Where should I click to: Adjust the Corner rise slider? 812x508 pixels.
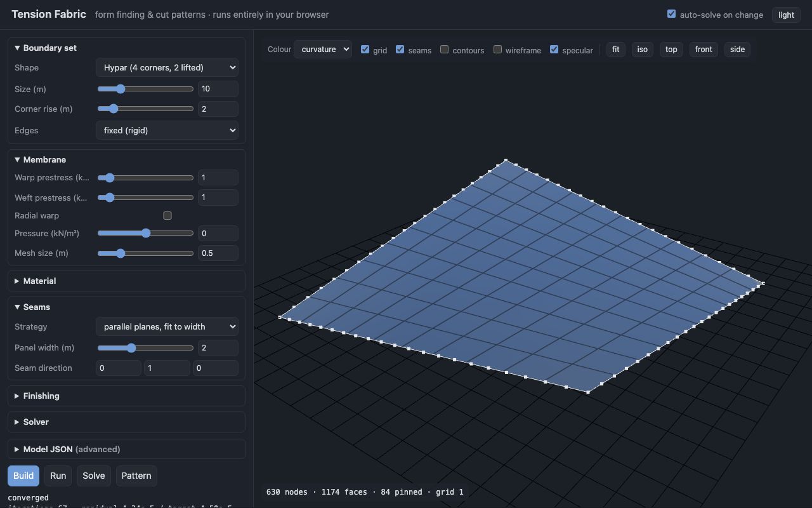(145, 109)
